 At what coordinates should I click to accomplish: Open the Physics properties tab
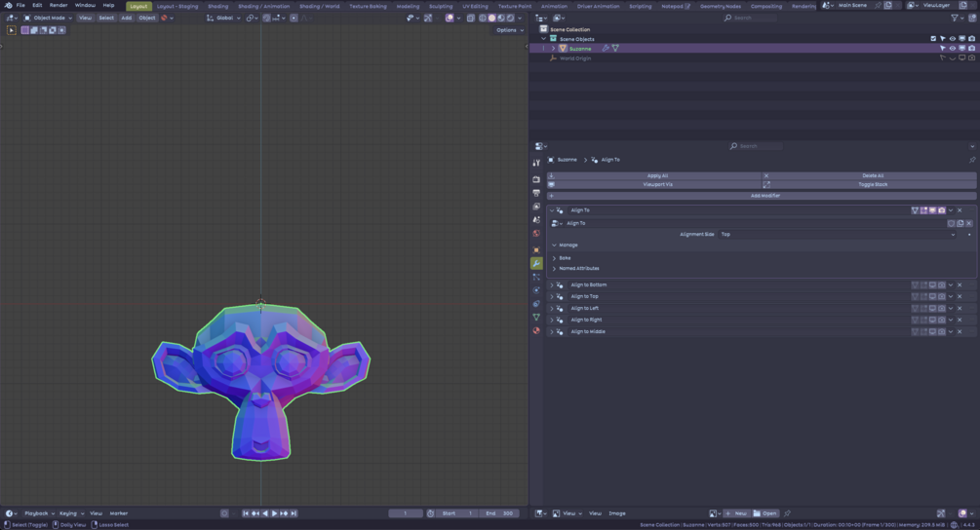(536, 290)
